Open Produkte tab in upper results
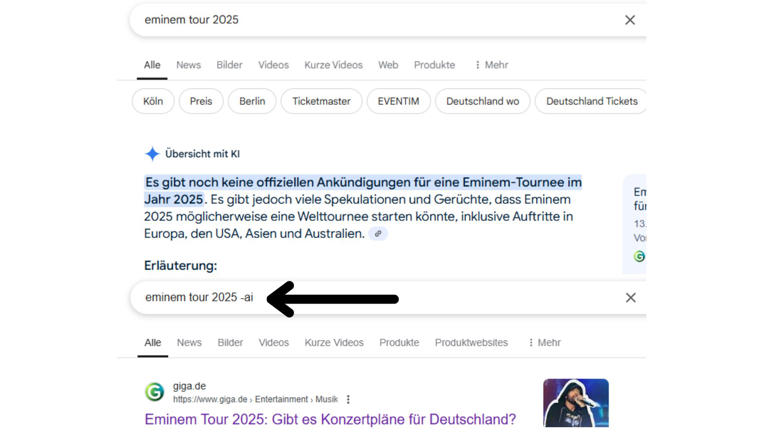 [x=434, y=65]
